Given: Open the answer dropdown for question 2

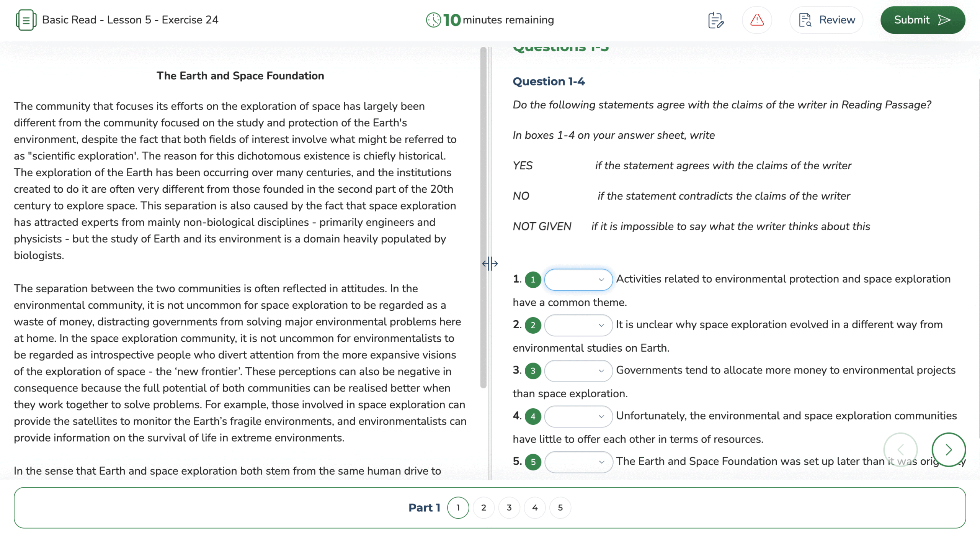Looking at the screenshot, I should [578, 325].
